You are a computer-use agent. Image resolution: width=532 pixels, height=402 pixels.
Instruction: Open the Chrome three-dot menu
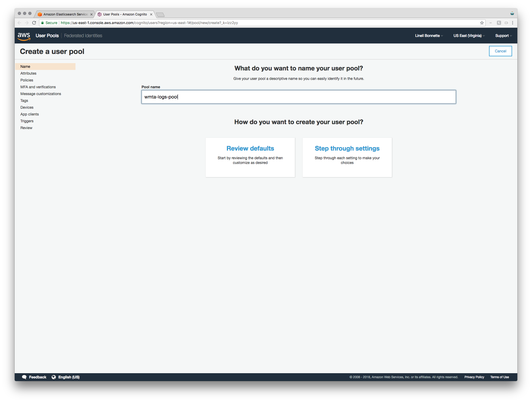click(x=512, y=23)
